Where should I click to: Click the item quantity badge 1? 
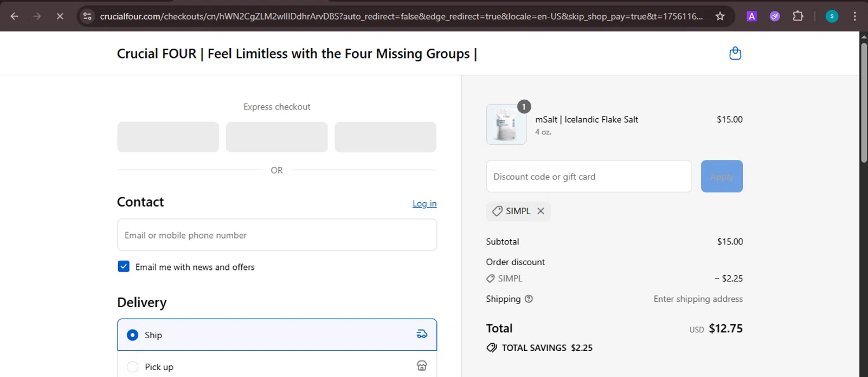pos(524,107)
